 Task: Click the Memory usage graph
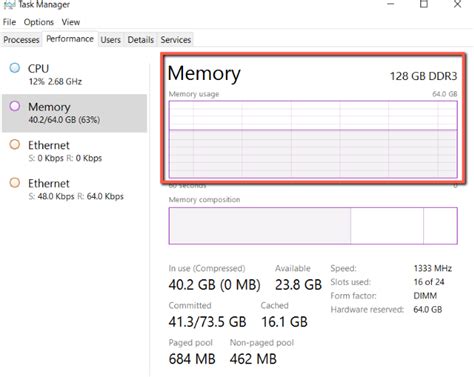[x=313, y=139]
